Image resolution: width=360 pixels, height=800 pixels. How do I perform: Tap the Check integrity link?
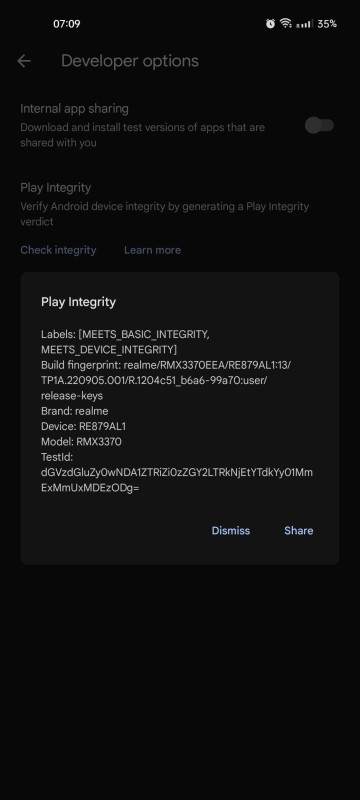click(58, 250)
